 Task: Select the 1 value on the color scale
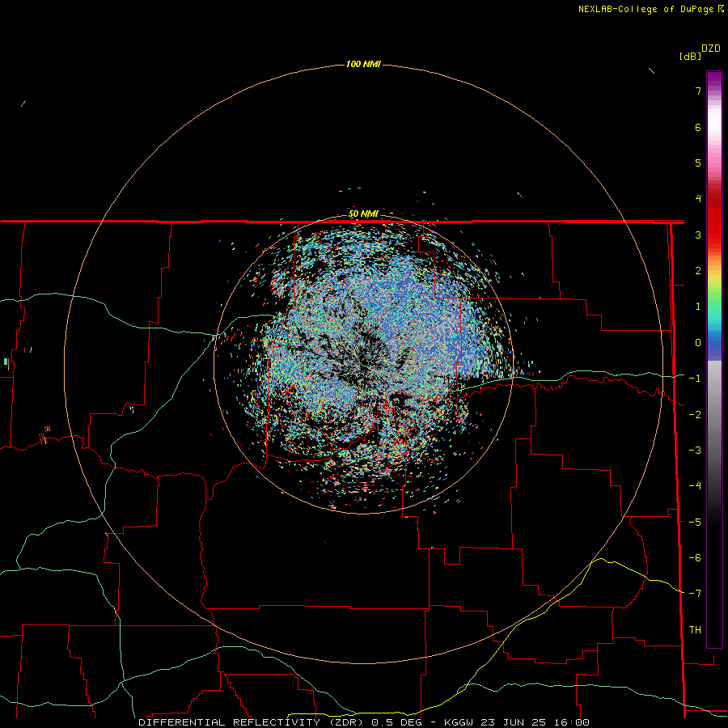pos(698,307)
